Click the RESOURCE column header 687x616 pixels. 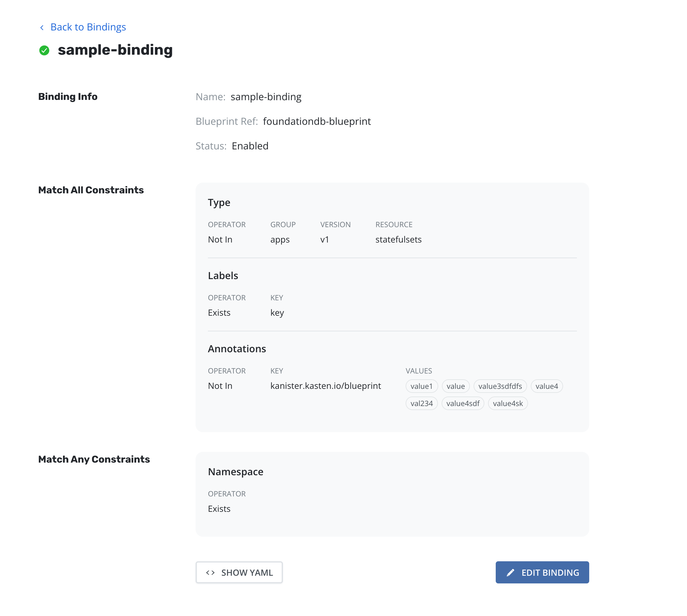[394, 224]
